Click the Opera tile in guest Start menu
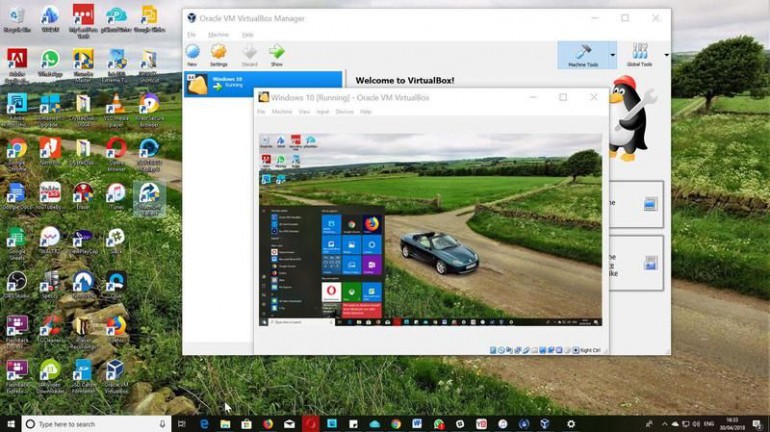Image resolution: width=770 pixels, height=432 pixels. pyautogui.click(x=331, y=292)
